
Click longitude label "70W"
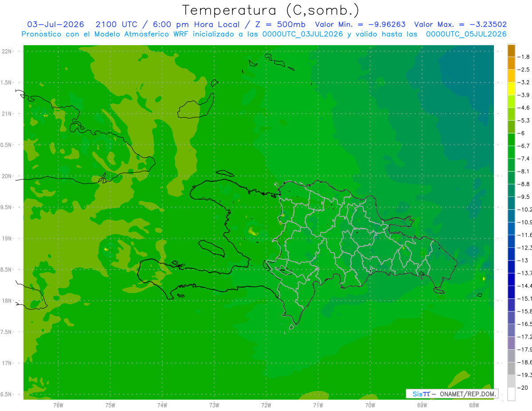click(x=370, y=405)
